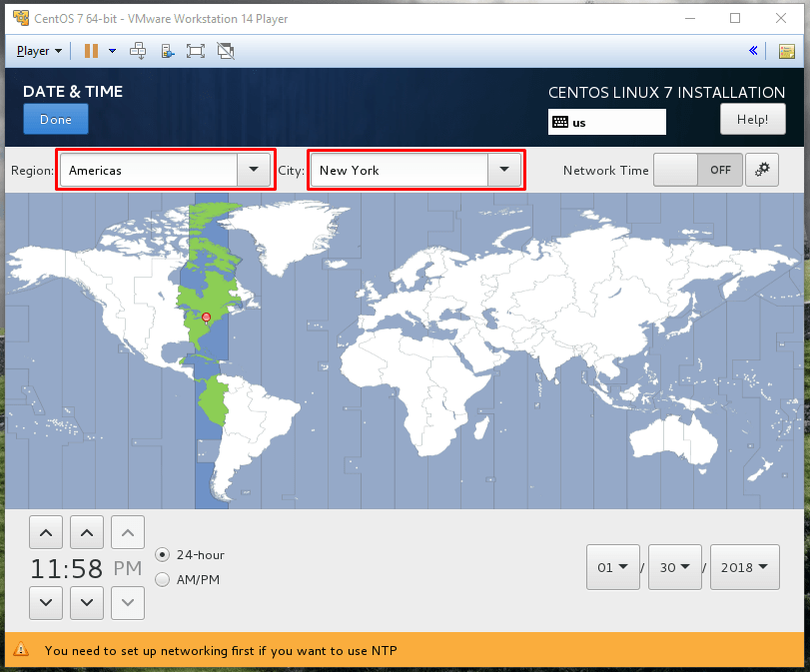Image resolution: width=810 pixels, height=672 pixels.
Task: Click Australia on the timezone map
Action: (x=671, y=439)
